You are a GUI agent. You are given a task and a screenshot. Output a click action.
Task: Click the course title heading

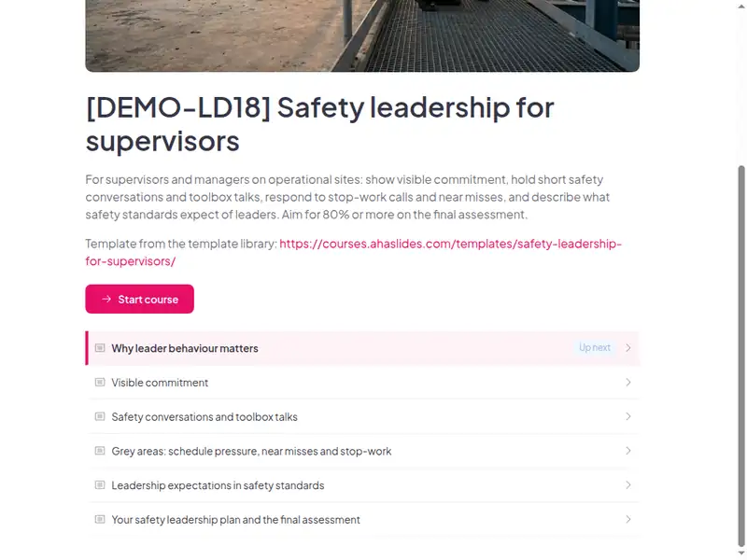319,124
